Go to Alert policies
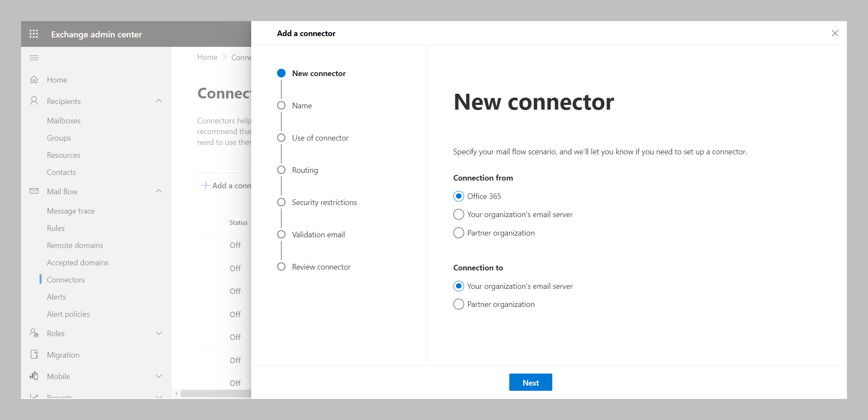 pos(68,314)
